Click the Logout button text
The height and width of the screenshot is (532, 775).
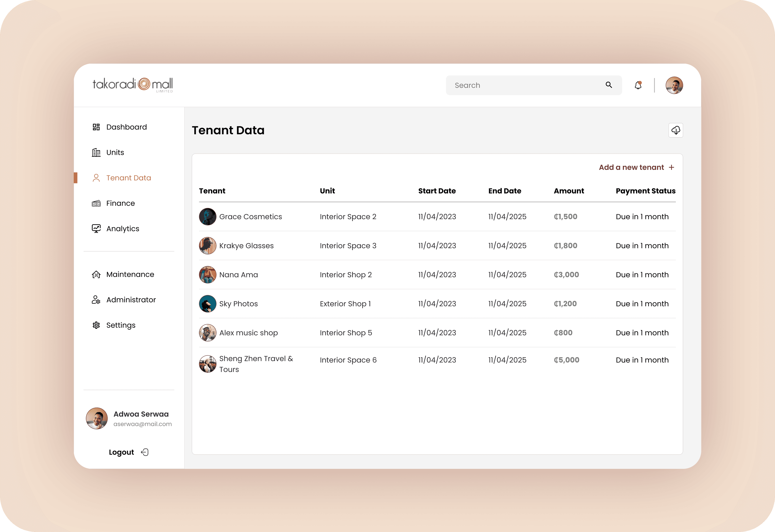(x=121, y=452)
